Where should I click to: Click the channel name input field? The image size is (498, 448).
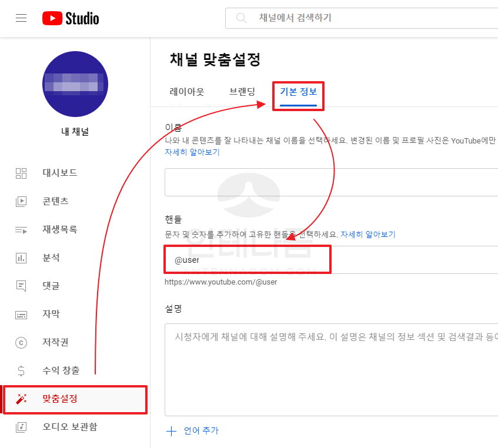click(x=331, y=182)
